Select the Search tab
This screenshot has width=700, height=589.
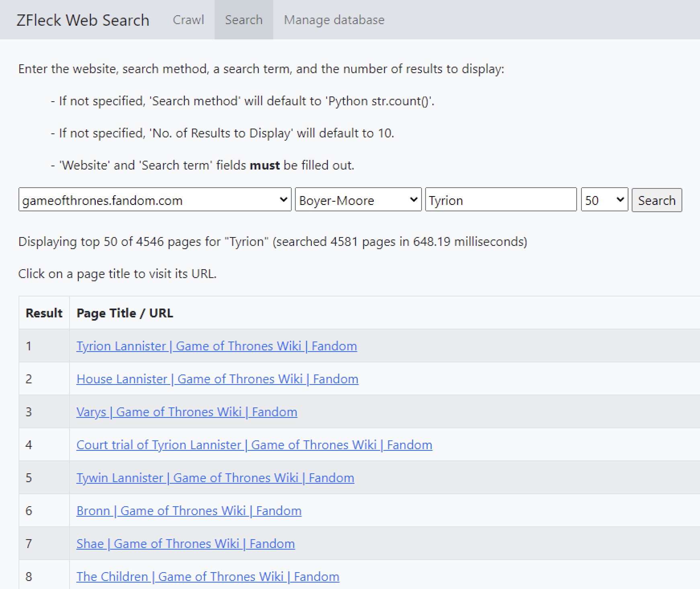244,20
